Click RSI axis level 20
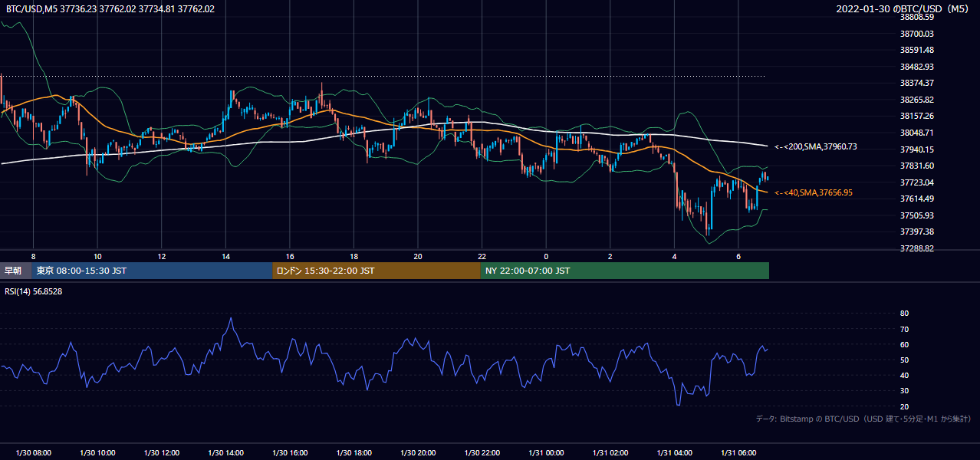Viewport: 980px width, 460px height. [x=904, y=406]
